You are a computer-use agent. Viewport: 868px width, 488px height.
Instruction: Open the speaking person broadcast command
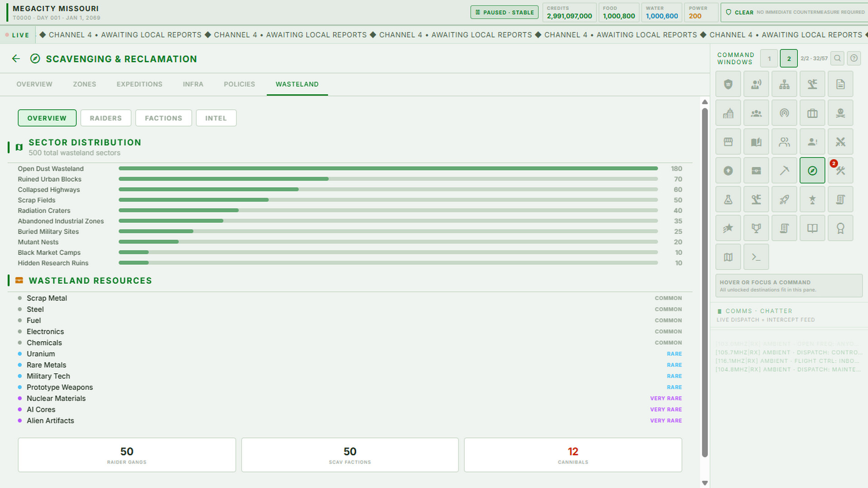coord(756,84)
